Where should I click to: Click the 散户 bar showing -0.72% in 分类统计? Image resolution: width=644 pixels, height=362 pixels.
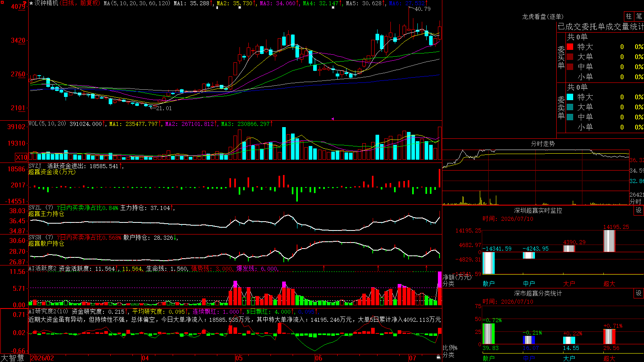point(489,334)
